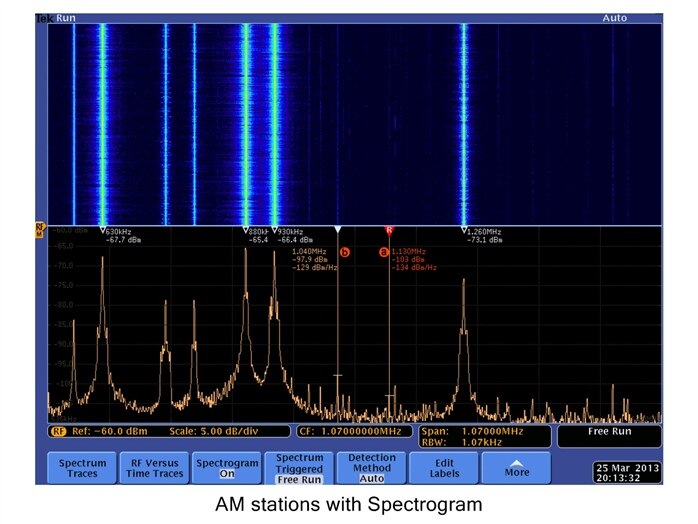Click the red R reference marker triangle
698x524 pixels.
point(389,230)
